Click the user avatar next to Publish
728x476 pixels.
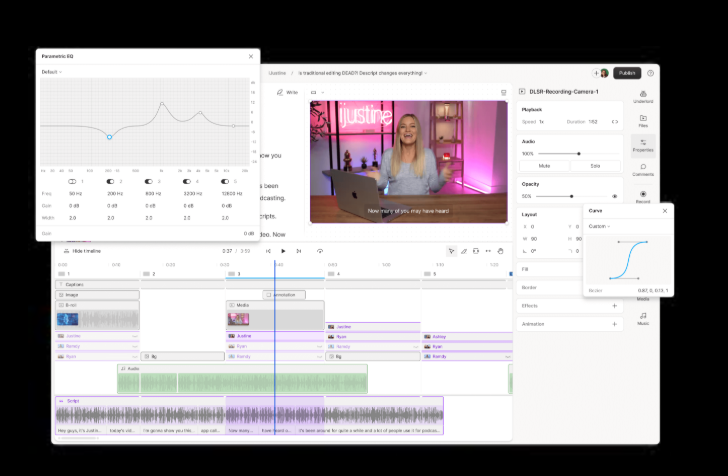pos(604,73)
